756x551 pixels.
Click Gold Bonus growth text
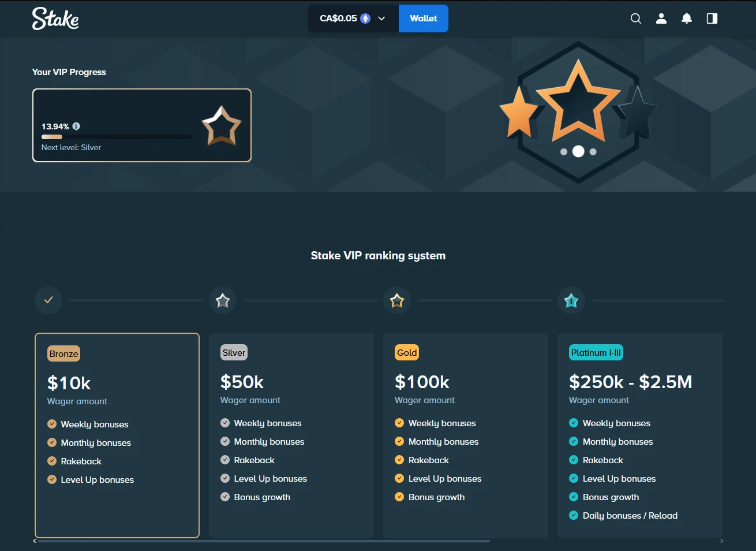coord(436,497)
